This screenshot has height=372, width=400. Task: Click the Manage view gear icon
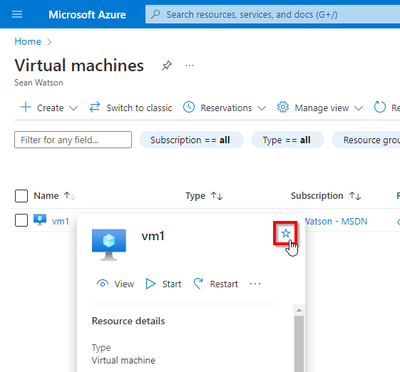[x=283, y=107]
